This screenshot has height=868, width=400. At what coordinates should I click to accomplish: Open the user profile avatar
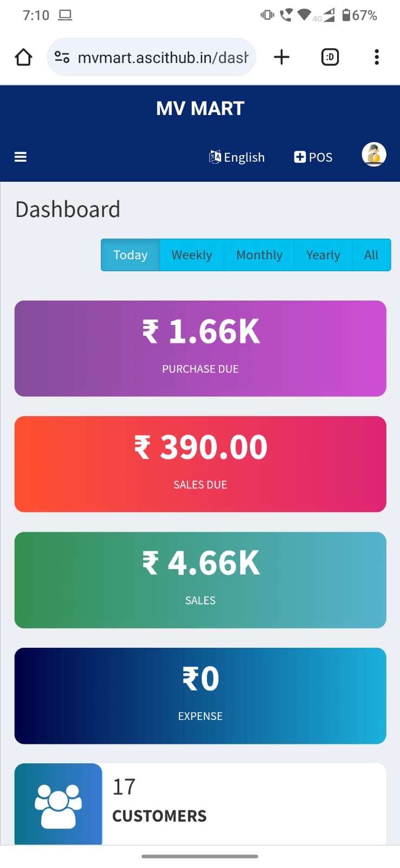coord(374,155)
